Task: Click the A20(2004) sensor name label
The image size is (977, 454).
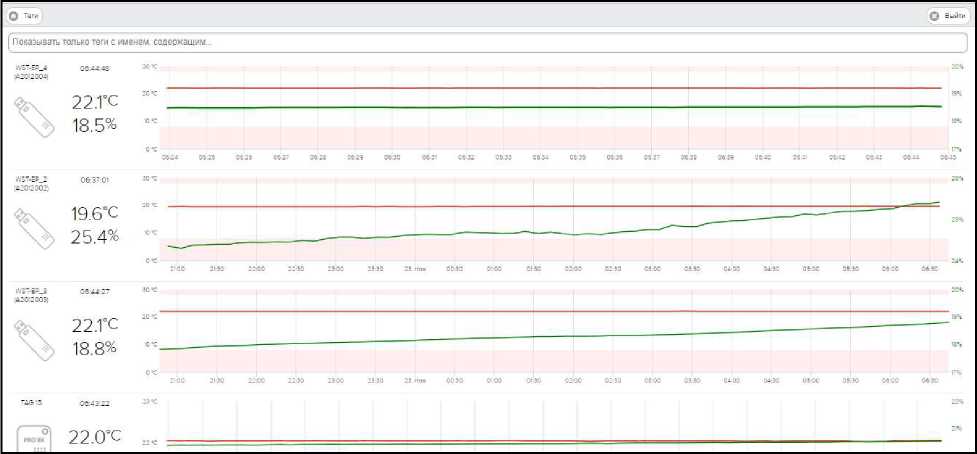Action: tap(31, 72)
